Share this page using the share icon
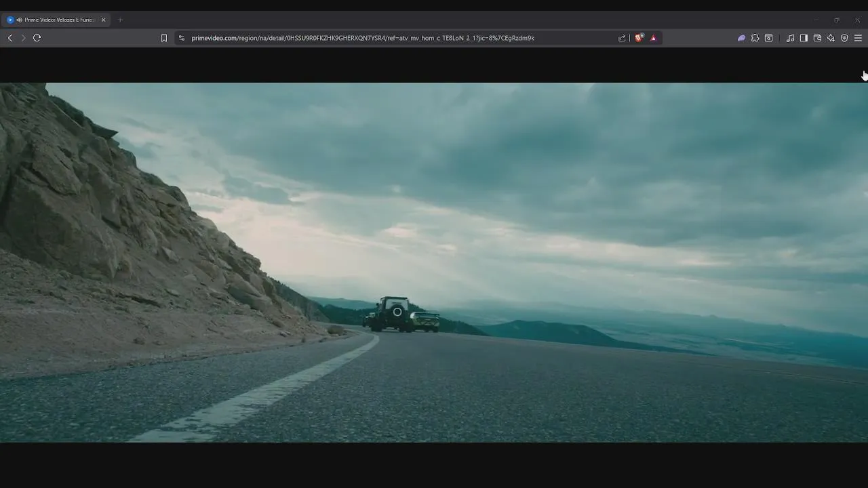Image resolution: width=868 pixels, height=488 pixels. tap(622, 38)
